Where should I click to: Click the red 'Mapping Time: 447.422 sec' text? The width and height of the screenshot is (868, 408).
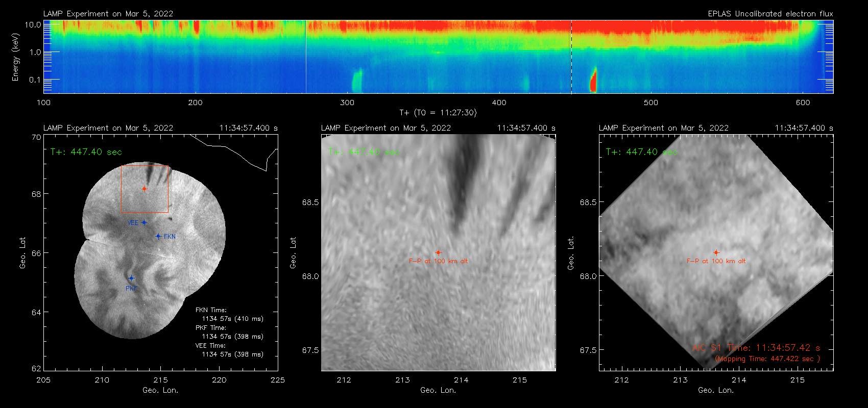tap(767, 359)
